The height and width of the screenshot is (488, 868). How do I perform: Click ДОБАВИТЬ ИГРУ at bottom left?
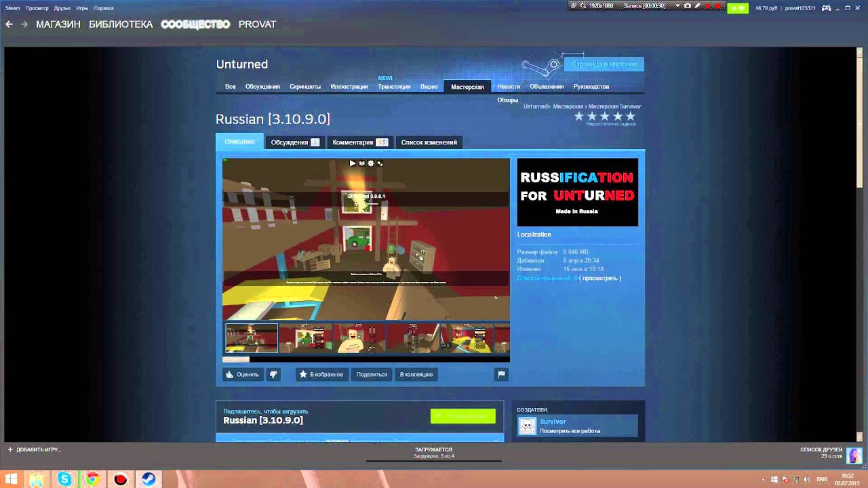(34, 449)
